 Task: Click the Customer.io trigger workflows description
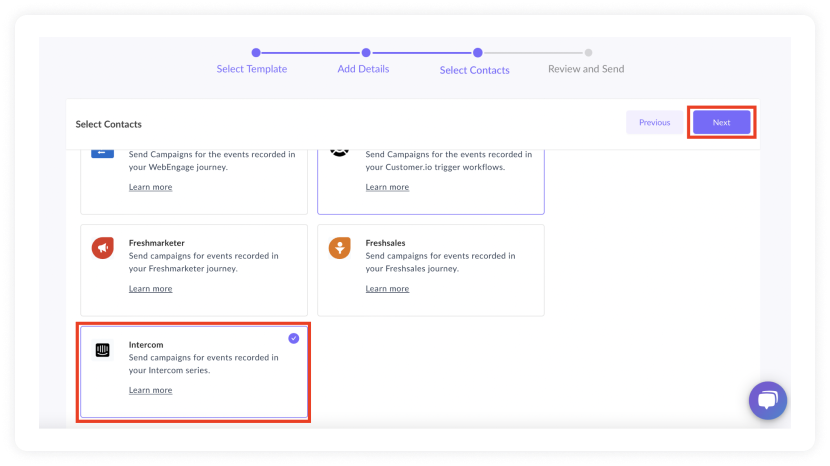click(x=448, y=160)
